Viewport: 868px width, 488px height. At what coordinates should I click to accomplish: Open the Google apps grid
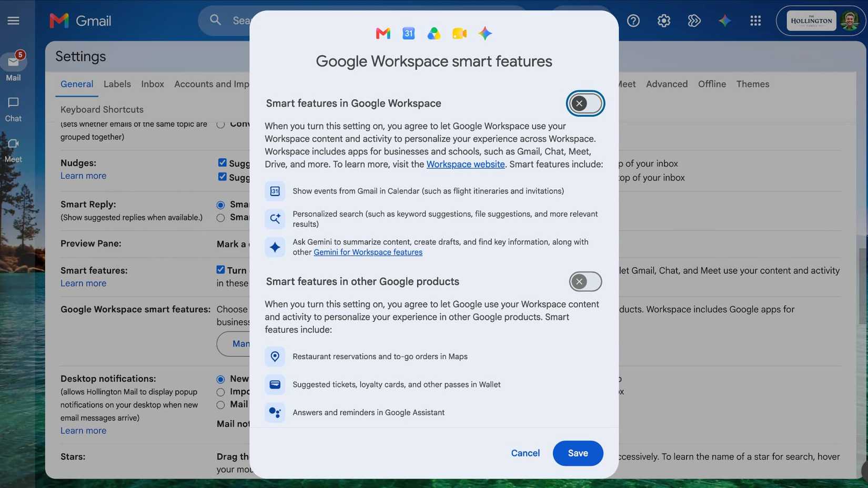pos(755,21)
